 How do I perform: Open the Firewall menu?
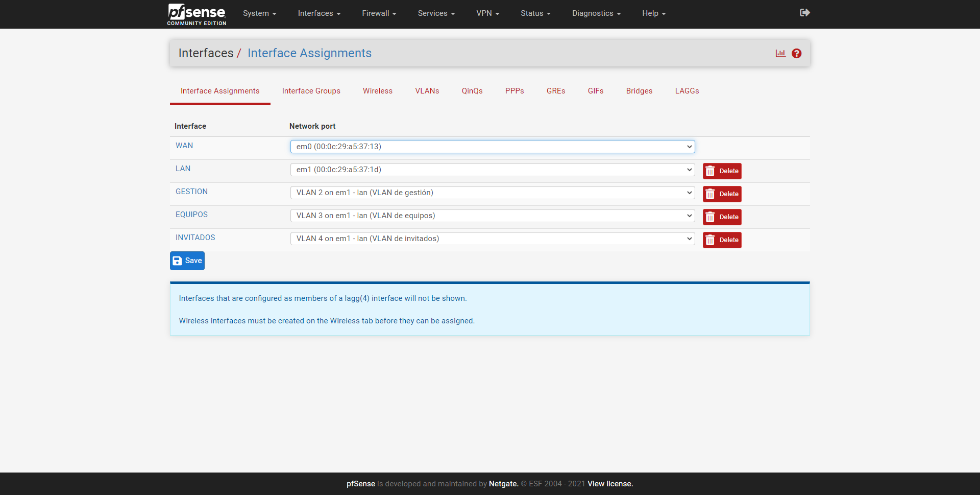click(x=379, y=13)
